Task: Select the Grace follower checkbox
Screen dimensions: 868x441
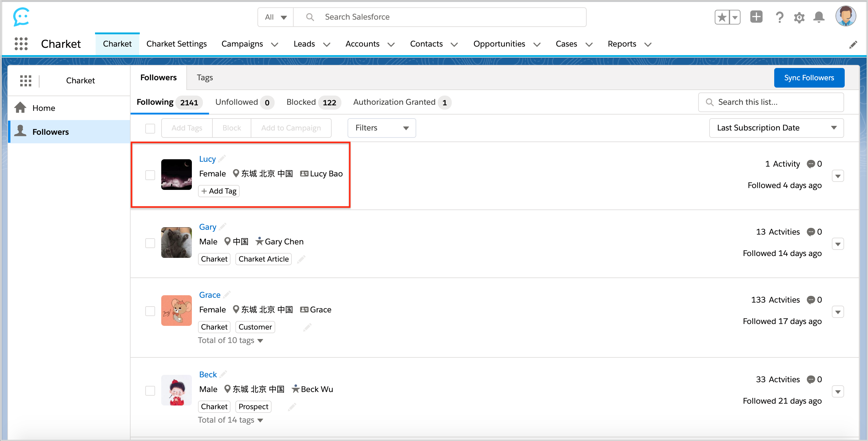Action: pyautogui.click(x=150, y=311)
